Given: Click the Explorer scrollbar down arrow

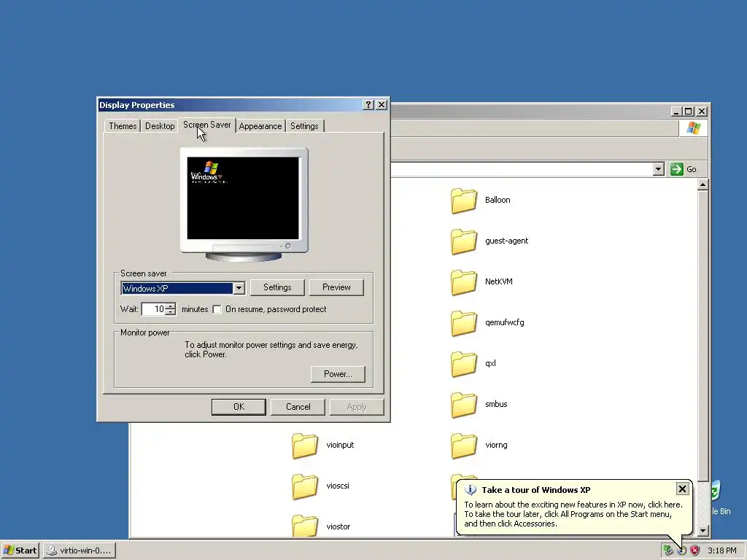Looking at the screenshot, I should pyautogui.click(x=703, y=531).
